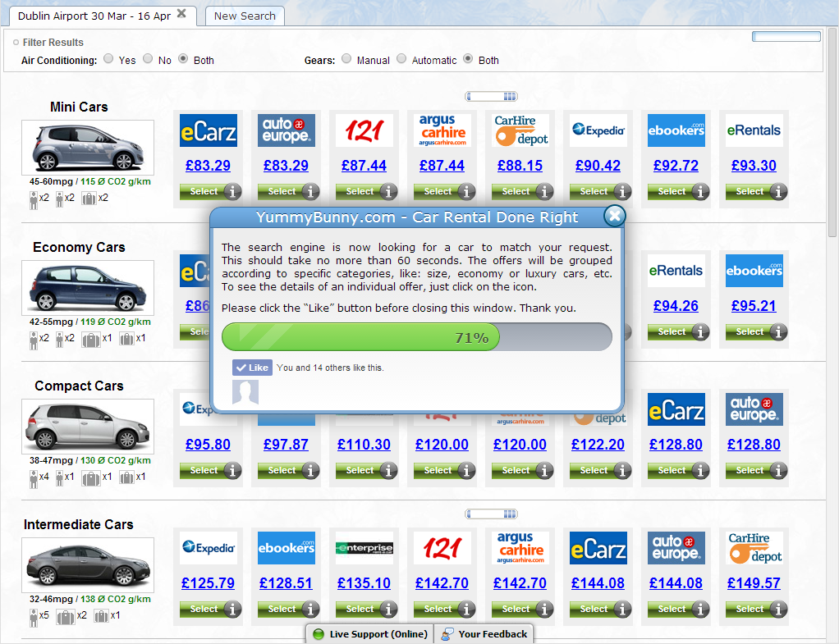Switch to Dublin Airport 30 Mar - 16 Apr tab

click(x=94, y=16)
